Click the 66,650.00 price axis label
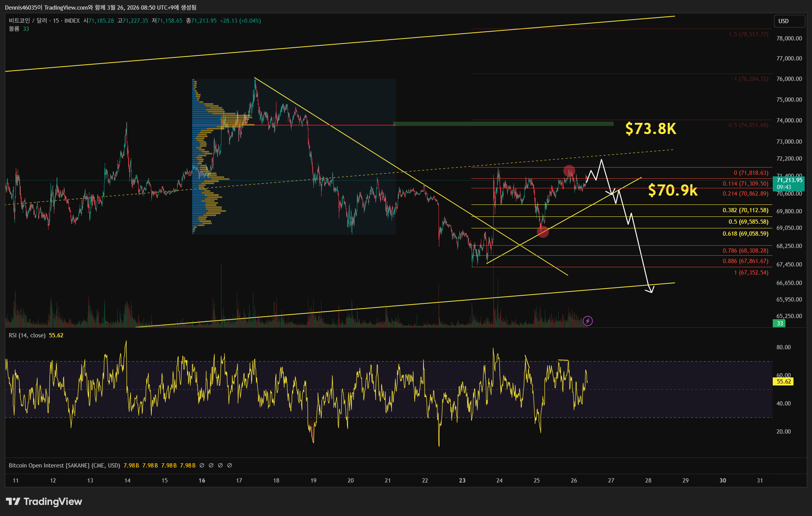Viewport: 812px width, 516px height. [789, 283]
